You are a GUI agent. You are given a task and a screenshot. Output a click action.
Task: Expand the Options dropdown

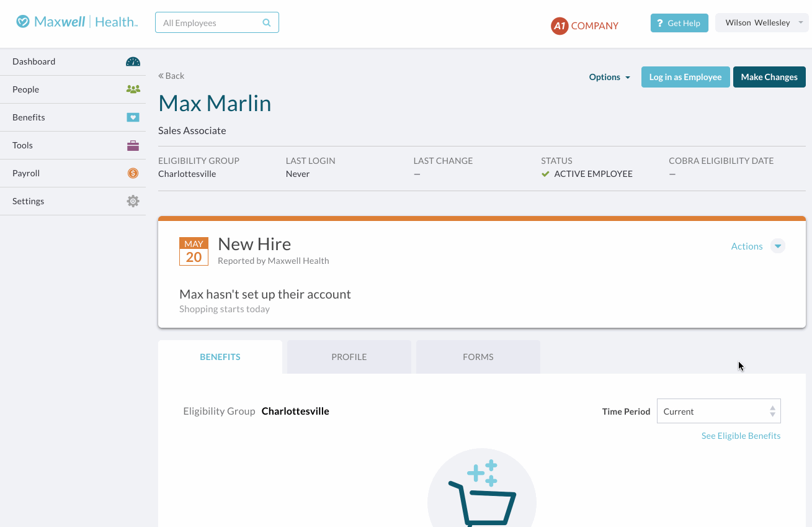(609, 77)
